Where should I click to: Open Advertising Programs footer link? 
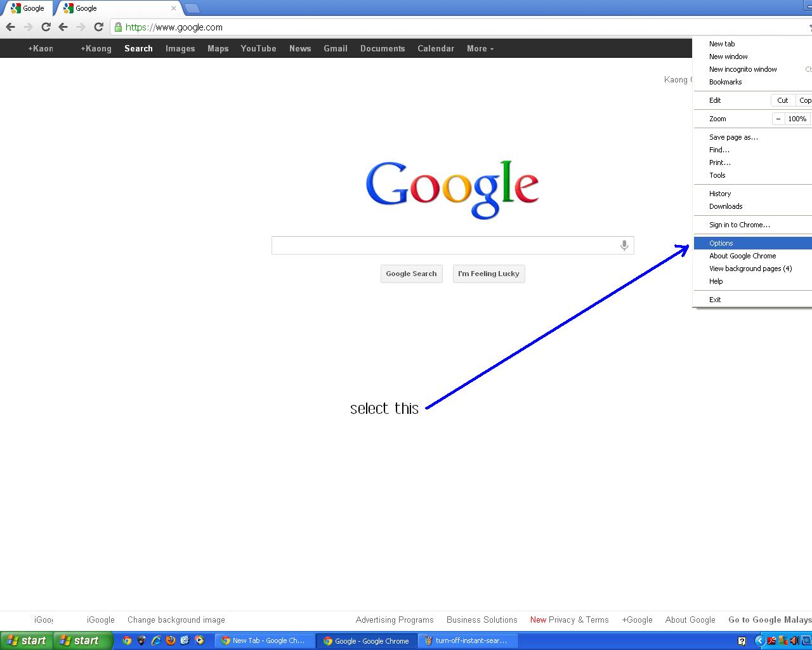pyautogui.click(x=395, y=620)
